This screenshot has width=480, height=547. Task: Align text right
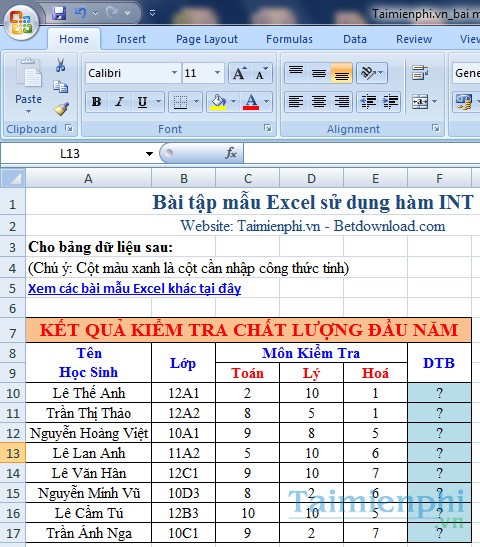pos(342,102)
